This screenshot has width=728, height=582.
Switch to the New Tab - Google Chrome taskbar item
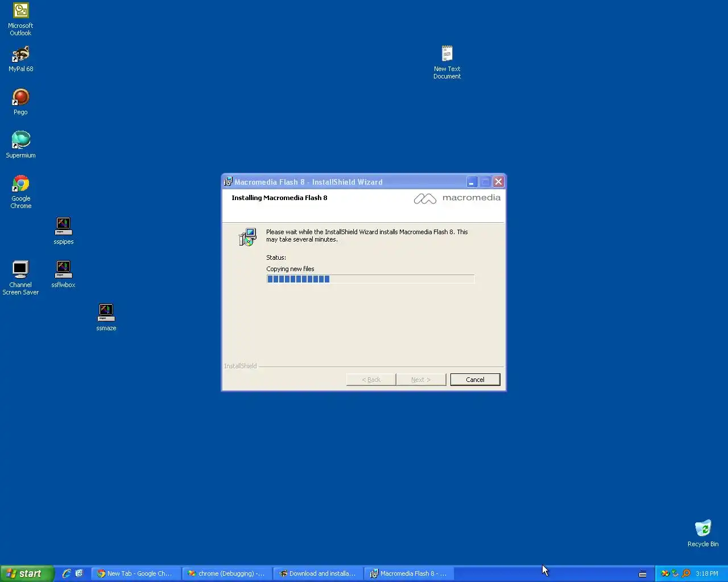pos(136,573)
